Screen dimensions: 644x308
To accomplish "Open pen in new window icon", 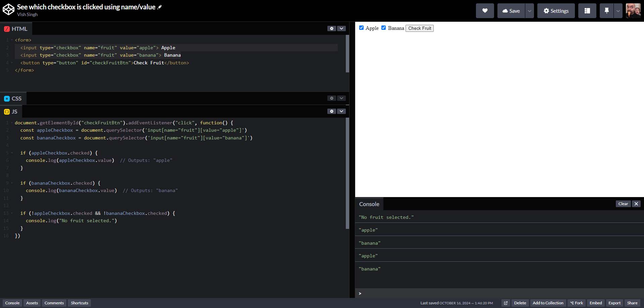I will (x=505, y=303).
